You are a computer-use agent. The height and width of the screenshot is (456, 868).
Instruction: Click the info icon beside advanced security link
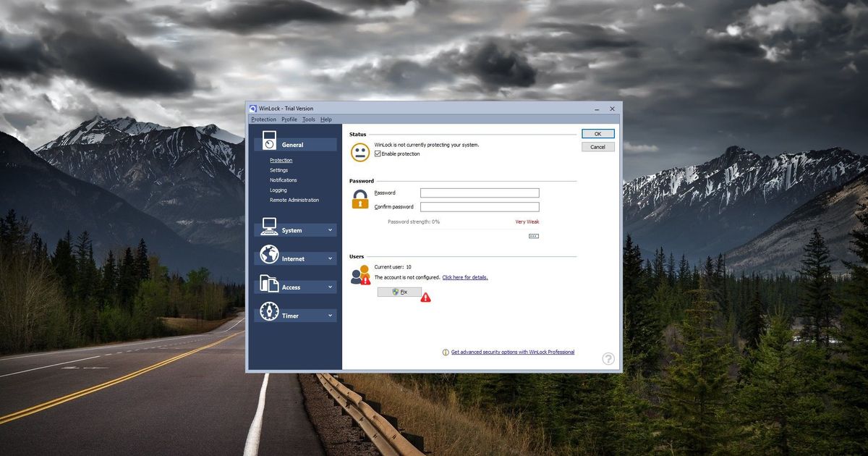446,352
